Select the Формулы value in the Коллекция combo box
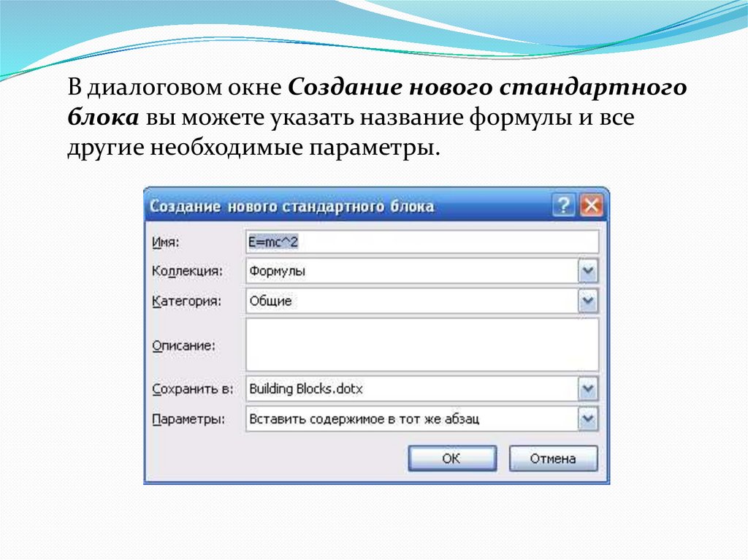Viewport: 748px width, 560px height. tap(277, 271)
